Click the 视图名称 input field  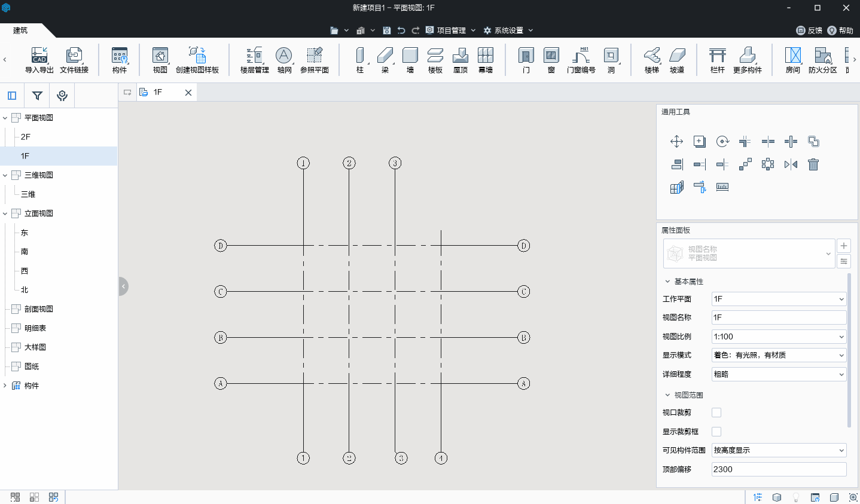click(x=779, y=317)
